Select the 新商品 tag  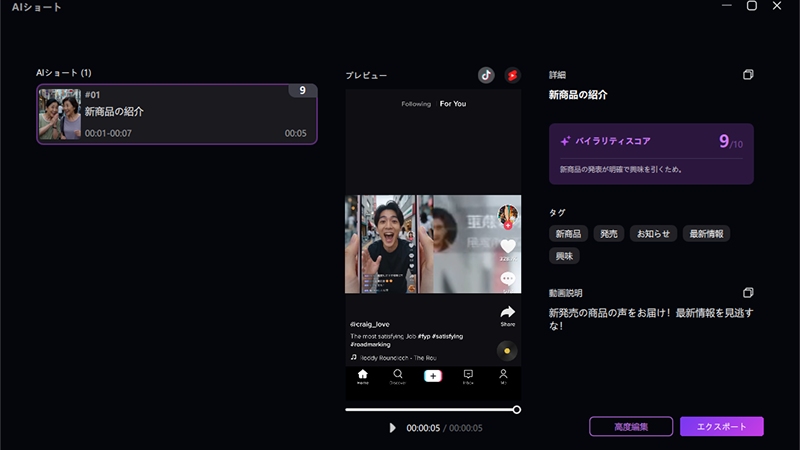click(568, 234)
